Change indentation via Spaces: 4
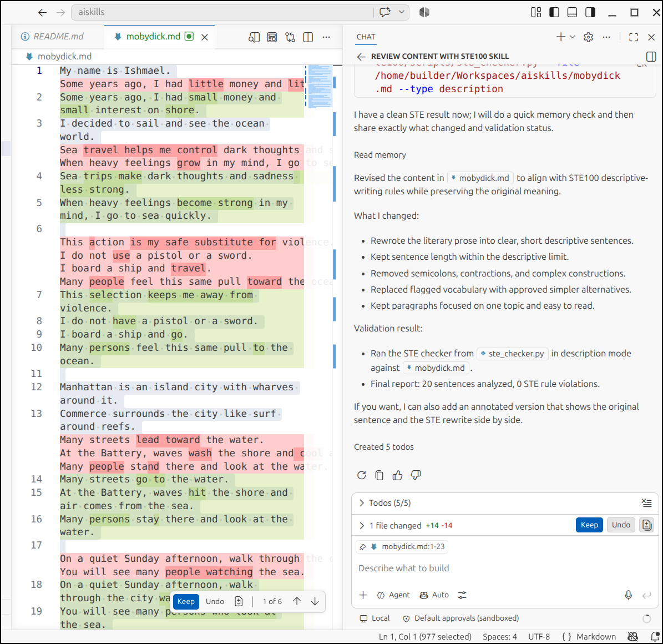This screenshot has width=663, height=644. point(500,637)
